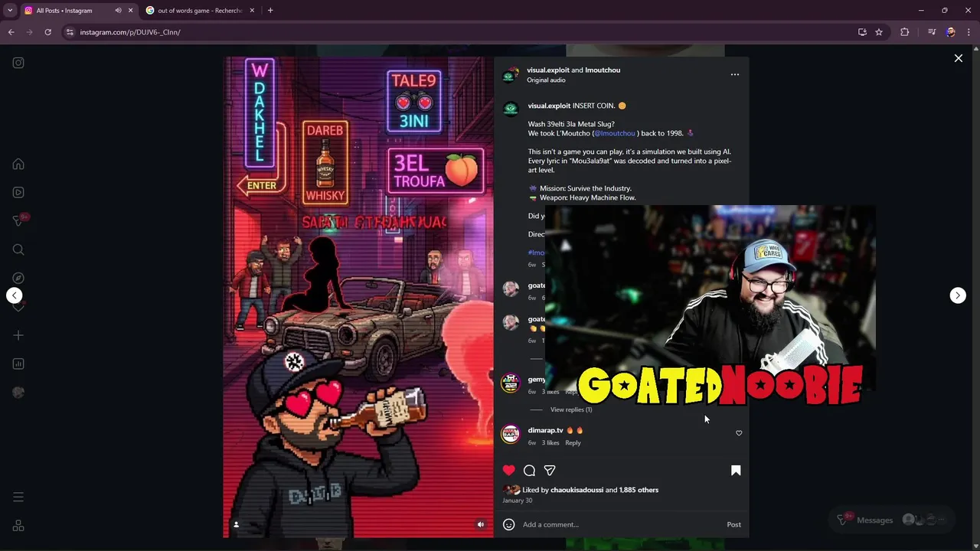The height and width of the screenshot is (551, 980).
Task: Mute the Instagram tab audio indicator
Action: click(x=118, y=11)
